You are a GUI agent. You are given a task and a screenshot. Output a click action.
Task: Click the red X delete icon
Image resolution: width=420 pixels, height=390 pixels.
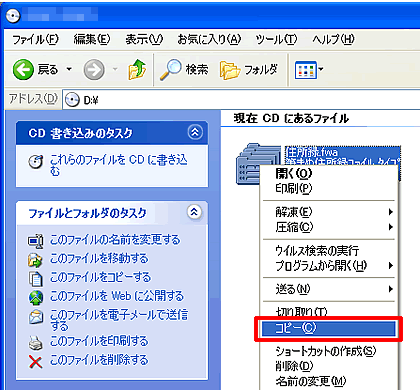(x=35, y=362)
